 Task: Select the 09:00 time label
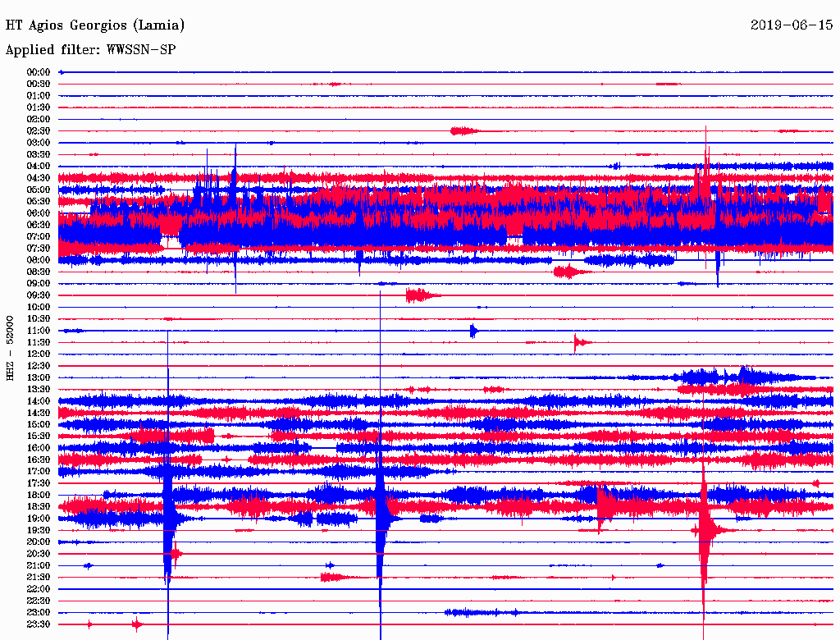click(39, 284)
